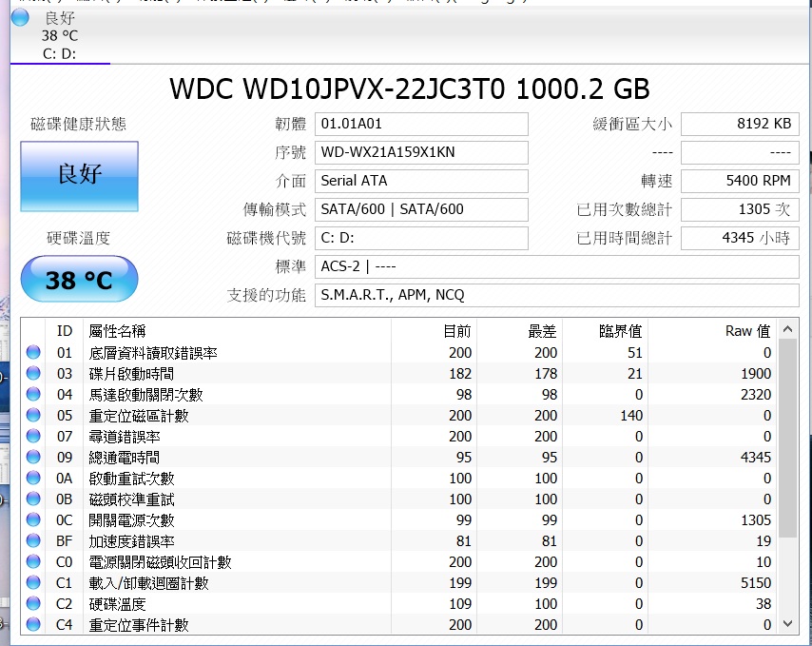The width and height of the screenshot is (812, 646).
Task: Click the firmware field showing 01.01A01
Action: pyautogui.click(x=421, y=124)
